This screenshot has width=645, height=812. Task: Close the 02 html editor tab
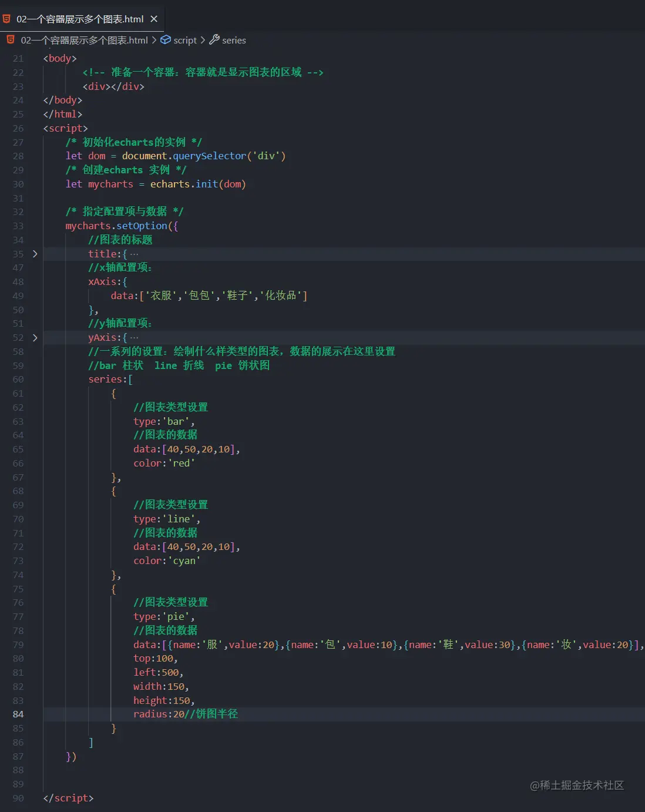pyautogui.click(x=154, y=19)
